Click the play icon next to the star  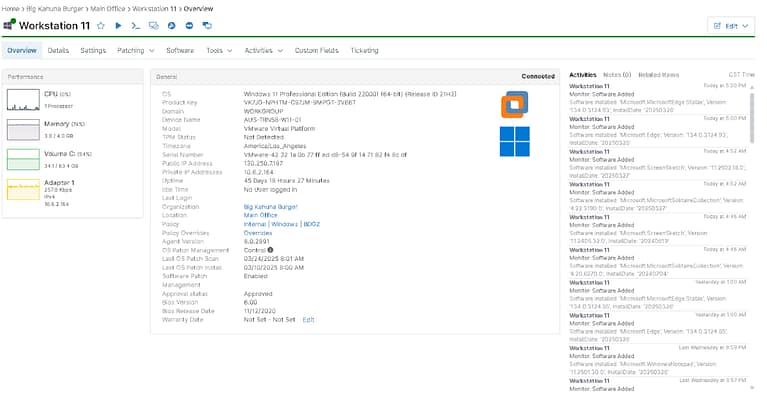tap(118, 25)
